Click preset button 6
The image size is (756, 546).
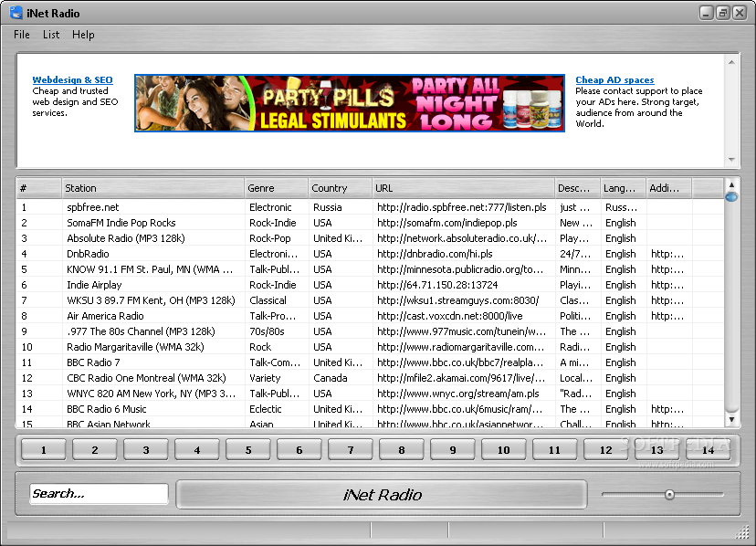[299, 450]
